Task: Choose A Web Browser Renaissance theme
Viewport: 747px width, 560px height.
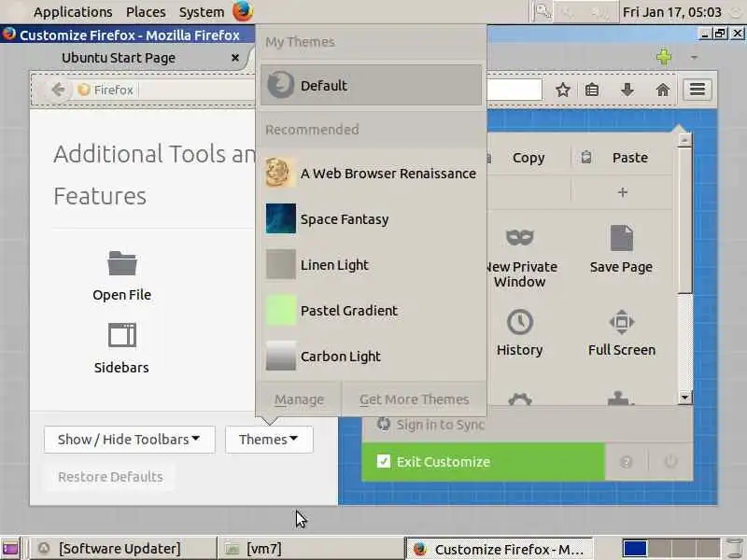Action: pos(371,174)
